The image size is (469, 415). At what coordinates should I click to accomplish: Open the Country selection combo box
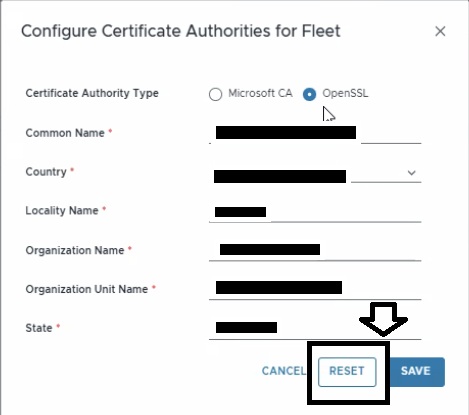click(x=315, y=173)
